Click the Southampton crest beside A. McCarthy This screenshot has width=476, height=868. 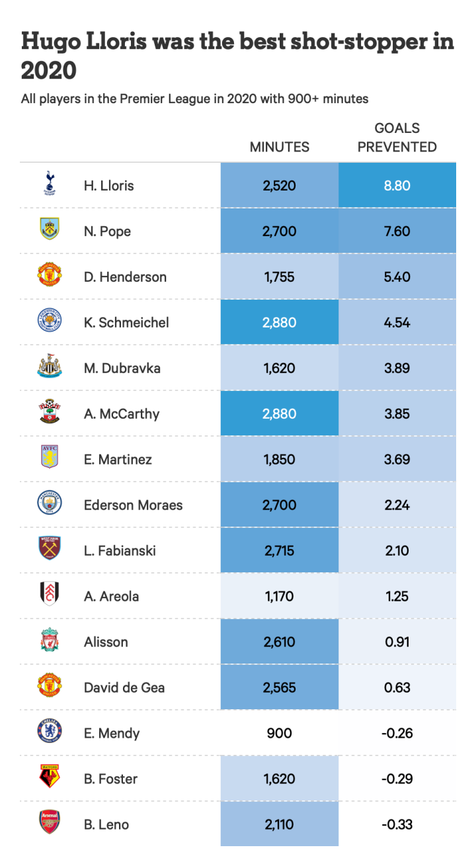tap(50, 412)
